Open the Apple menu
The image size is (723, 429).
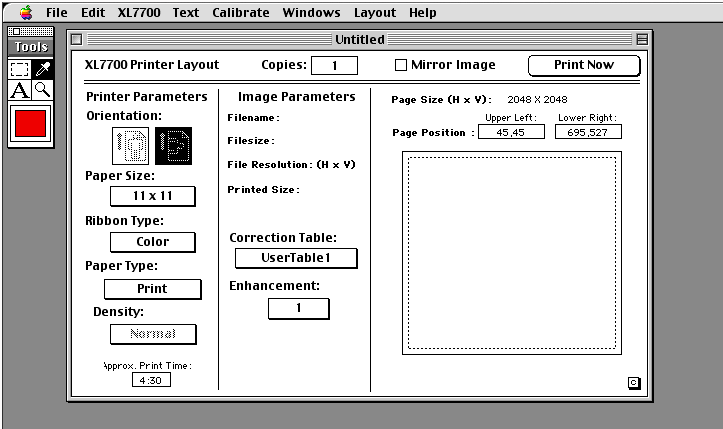(x=26, y=12)
